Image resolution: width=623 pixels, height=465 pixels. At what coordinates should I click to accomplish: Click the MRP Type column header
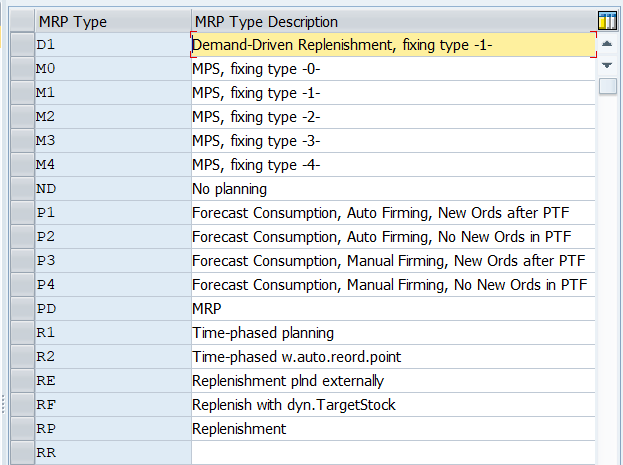pyautogui.click(x=113, y=21)
